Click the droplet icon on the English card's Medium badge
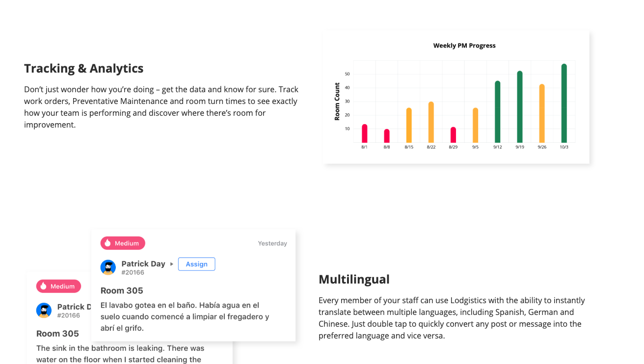The width and height of the screenshot is (644, 364). [x=43, y=286]
